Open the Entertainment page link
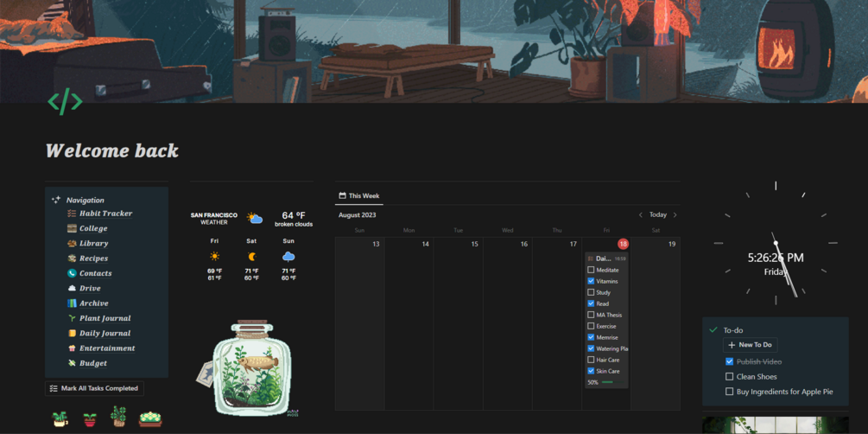 point(107,348)
